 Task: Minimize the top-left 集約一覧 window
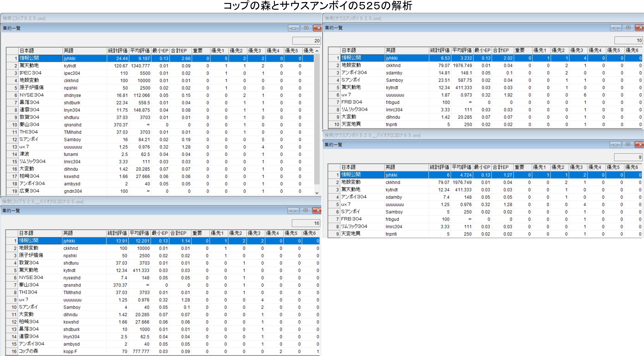294,28
